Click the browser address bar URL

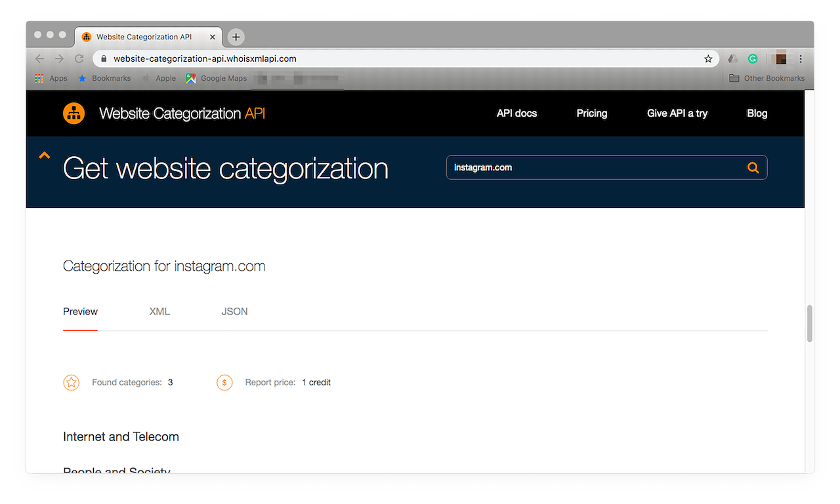205,59
